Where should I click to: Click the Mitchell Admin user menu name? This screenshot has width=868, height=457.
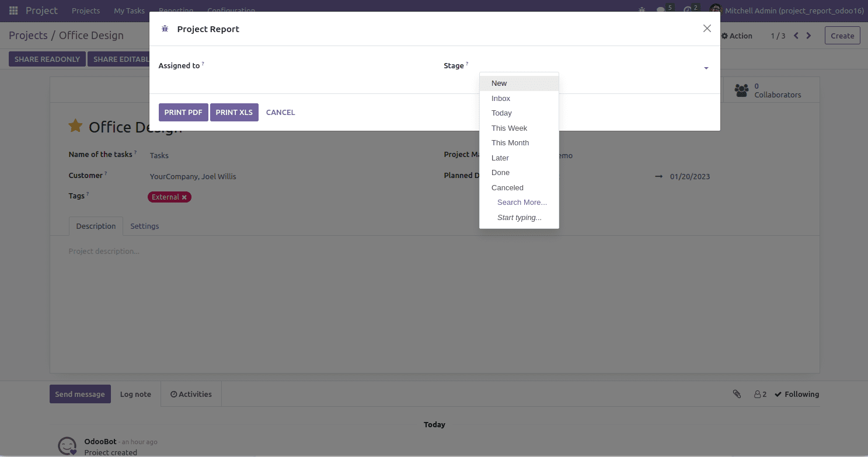point(794,11)
